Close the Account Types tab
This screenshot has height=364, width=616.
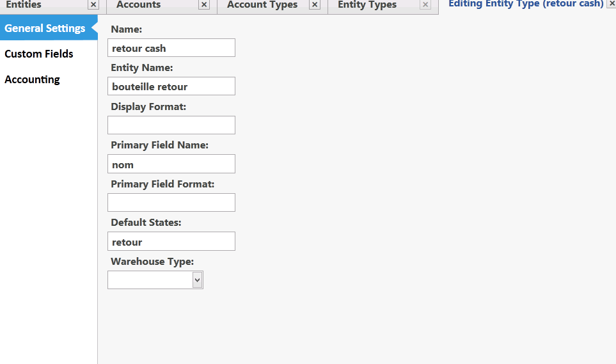tap(315, 4)
